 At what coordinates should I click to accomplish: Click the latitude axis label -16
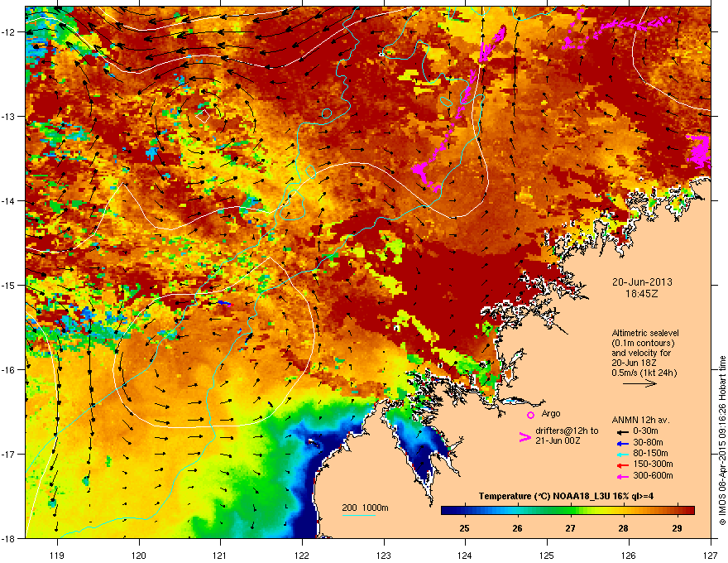pyautogui.click(x=8, y=370)
